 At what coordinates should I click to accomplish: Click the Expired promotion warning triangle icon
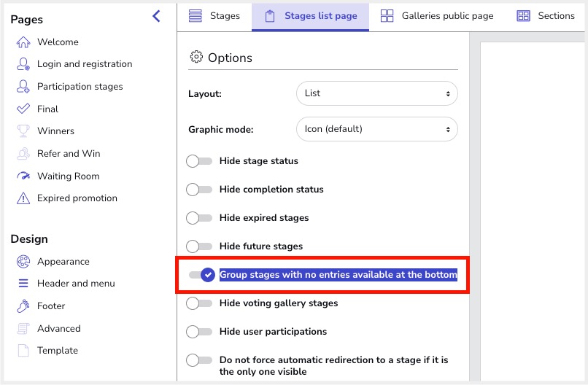point(23,198)
